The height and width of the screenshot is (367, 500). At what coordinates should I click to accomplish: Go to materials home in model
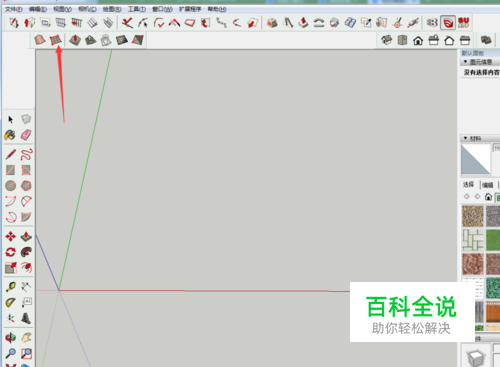click(x=488, y=197)
